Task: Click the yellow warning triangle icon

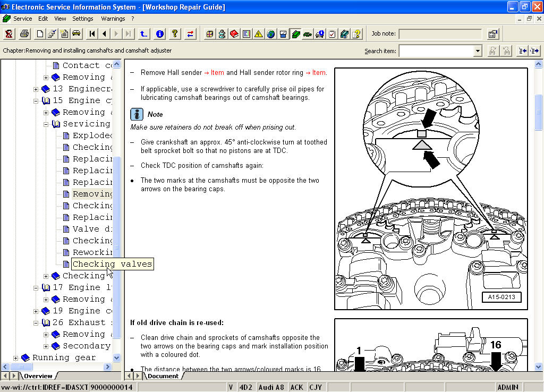Action: [258, 34]
